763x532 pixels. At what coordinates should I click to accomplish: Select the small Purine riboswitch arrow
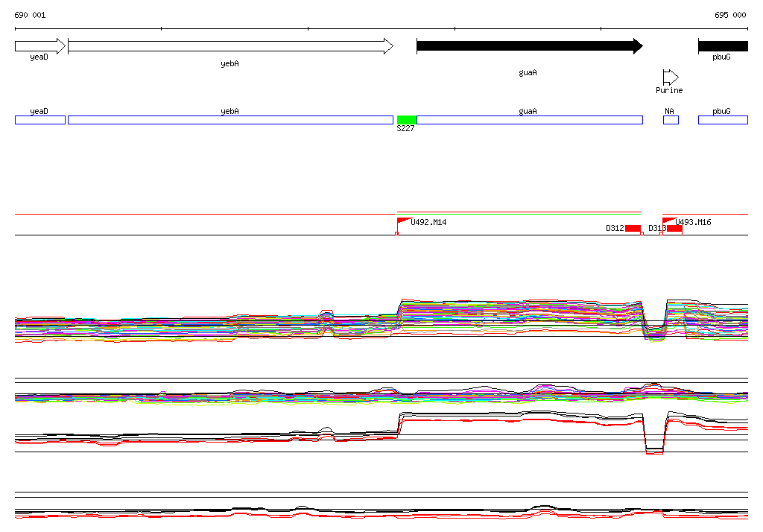pyautogui.click(x=671, y=77)
